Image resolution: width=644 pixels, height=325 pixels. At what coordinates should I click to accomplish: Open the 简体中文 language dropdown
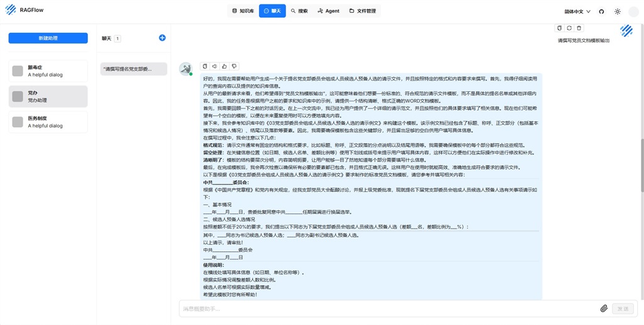[577, 11]
